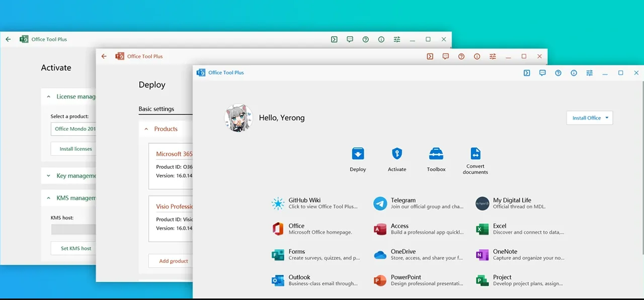Viewport: 644px width, 300px height.
Task: Switch to the Basic settings tab
Action: (156, 109)
